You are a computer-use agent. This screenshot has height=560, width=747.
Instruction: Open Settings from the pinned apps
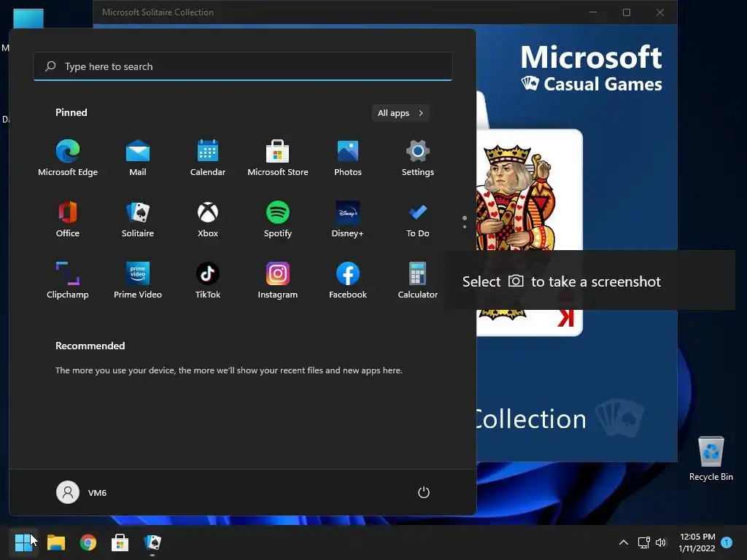pyautogui.click(x=418, y=157)
